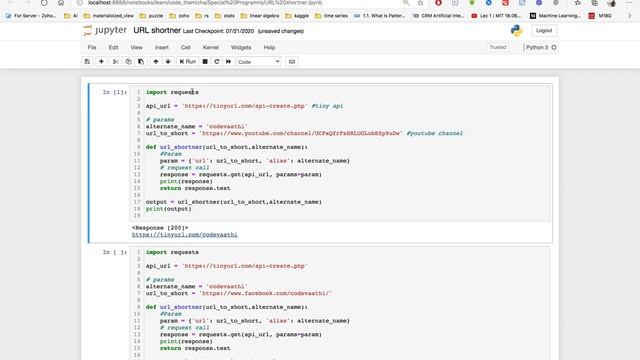This screenshot has height=360, width=640.
Task: Restart the kernel icon
Action: [217, 62]
